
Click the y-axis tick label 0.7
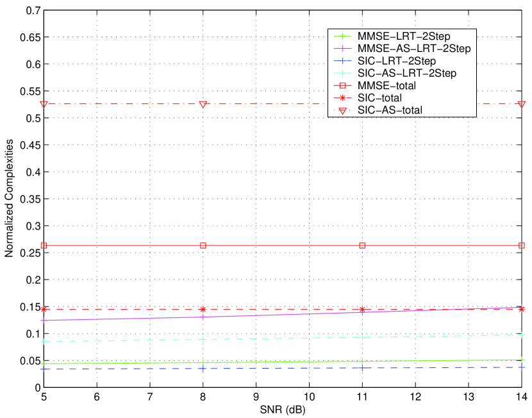[x=33, y=10]
